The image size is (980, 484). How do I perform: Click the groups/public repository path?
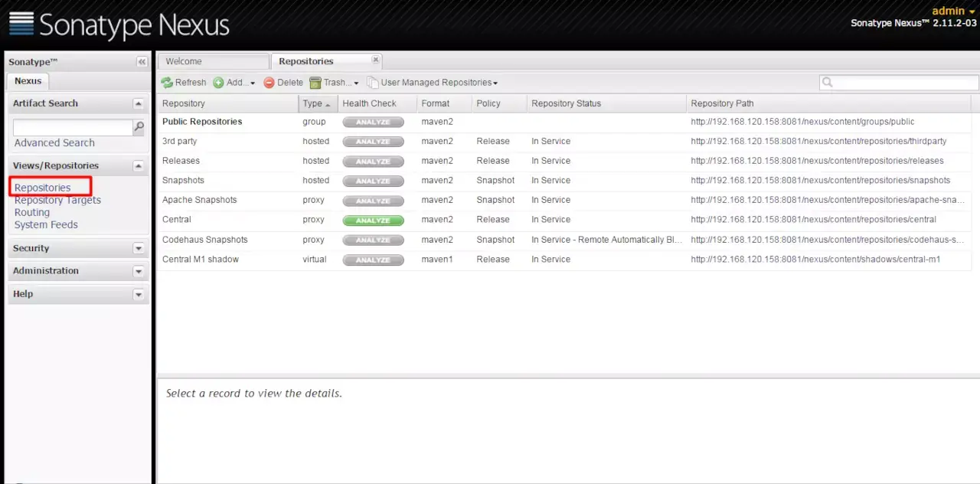(802, 122)
